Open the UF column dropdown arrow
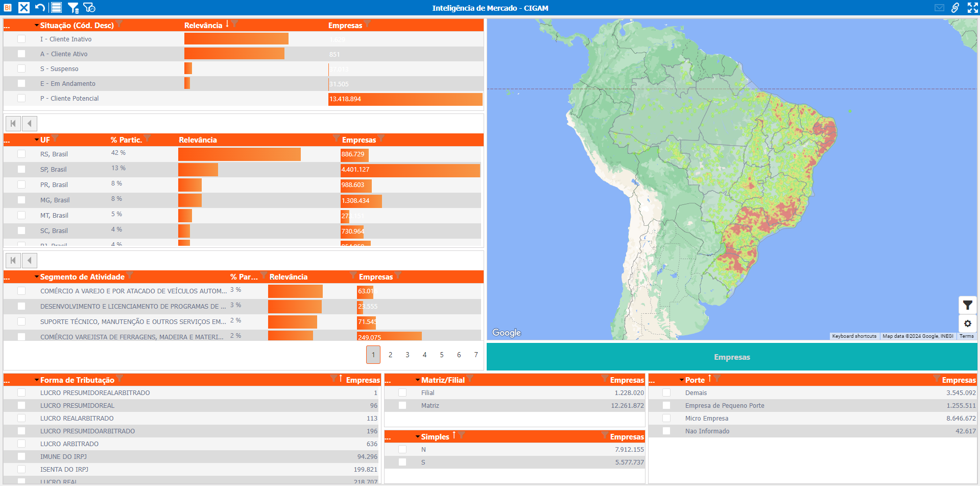Viewport: 980px width, 486px height. [x=37, y=140]
